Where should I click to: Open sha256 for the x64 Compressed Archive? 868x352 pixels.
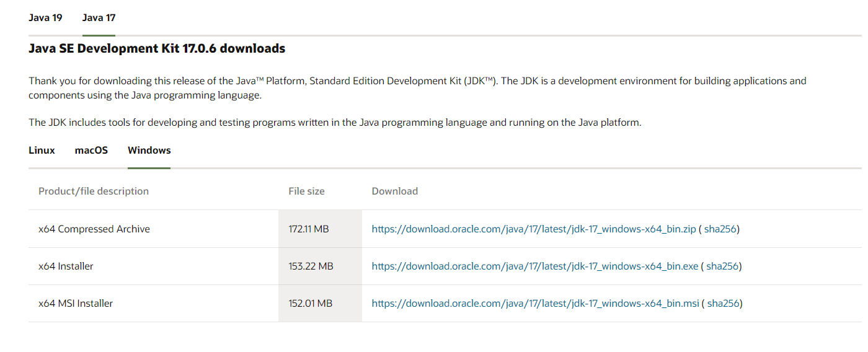(720, 229)
